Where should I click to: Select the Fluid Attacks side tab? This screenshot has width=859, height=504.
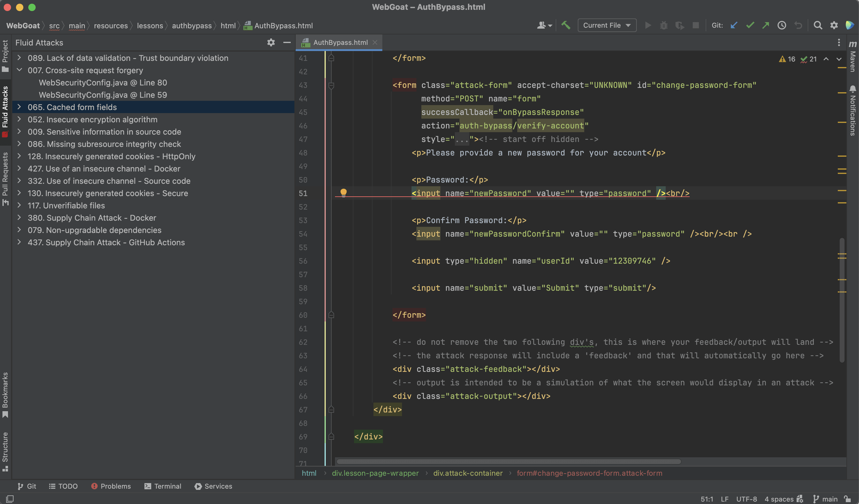(5, 112)
